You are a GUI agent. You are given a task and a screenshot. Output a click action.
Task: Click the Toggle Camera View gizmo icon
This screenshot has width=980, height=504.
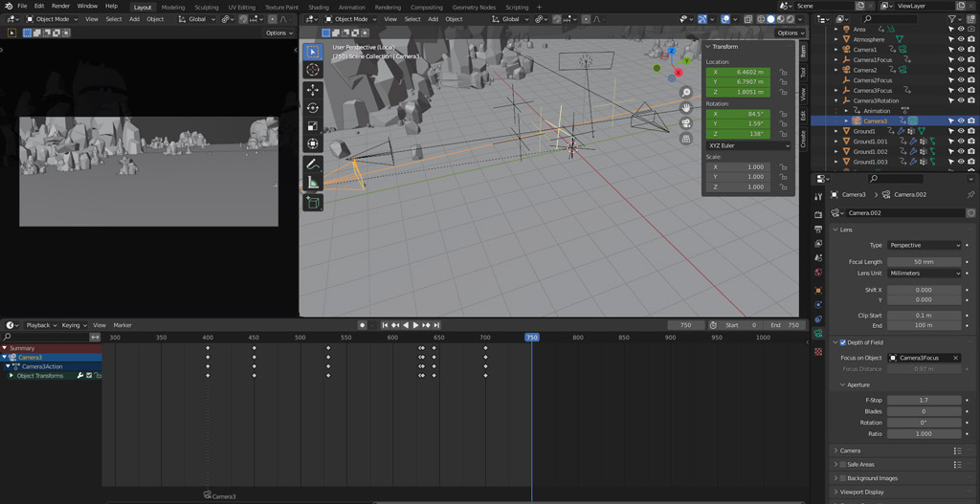pos(686,123)
